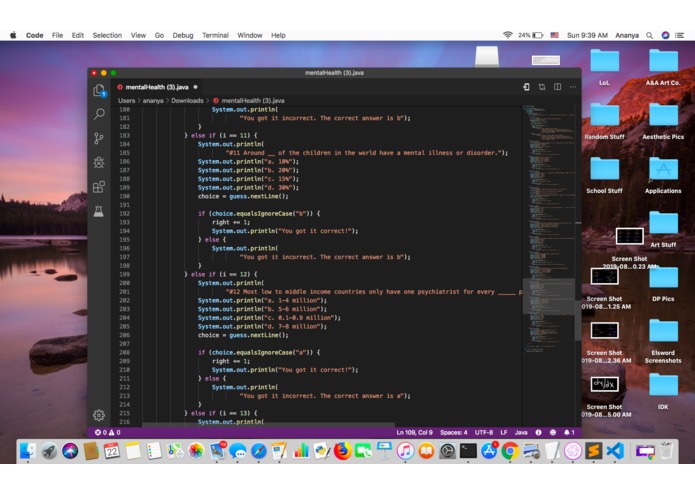Open the Selection menu
The image size is (695, 494).
[107, 35]
